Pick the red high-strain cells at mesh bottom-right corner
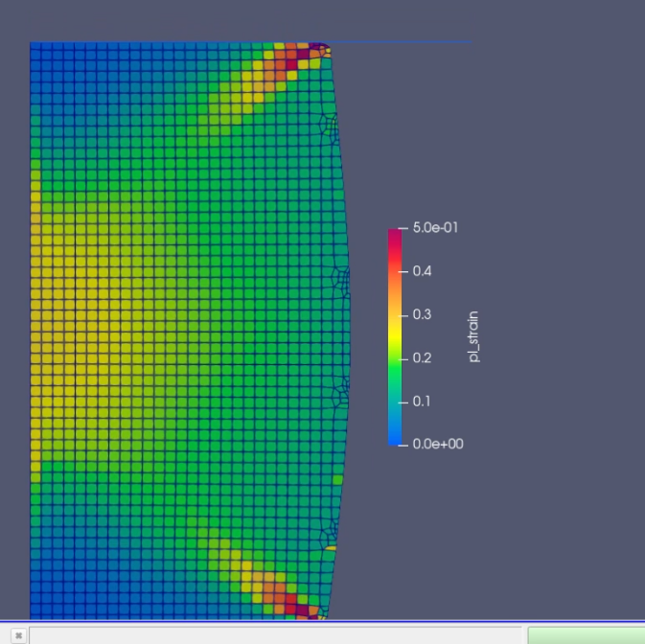Viewport: 645px width, 644px height. pos(301,609)
